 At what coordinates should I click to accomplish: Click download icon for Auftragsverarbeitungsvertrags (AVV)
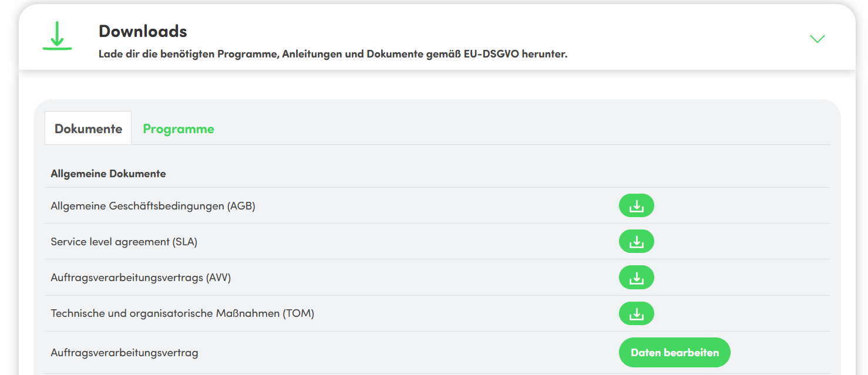pyautogui.click(x=636, y=278)
